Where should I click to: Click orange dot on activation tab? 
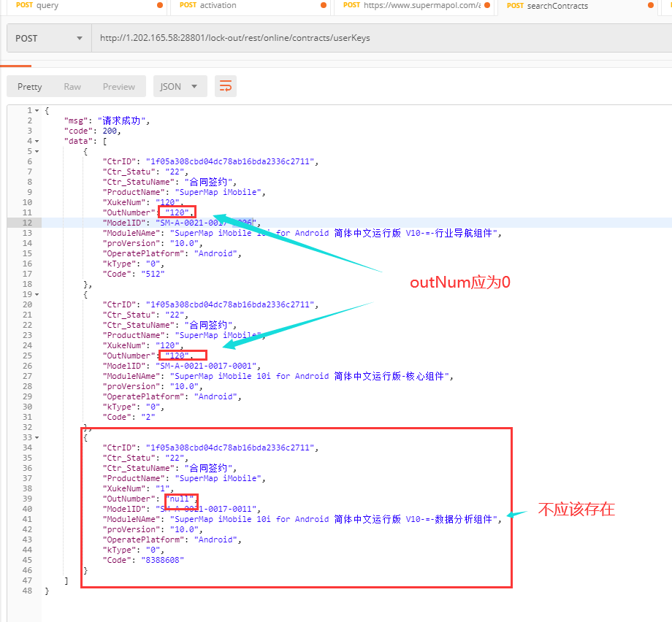tap(323, 5)
